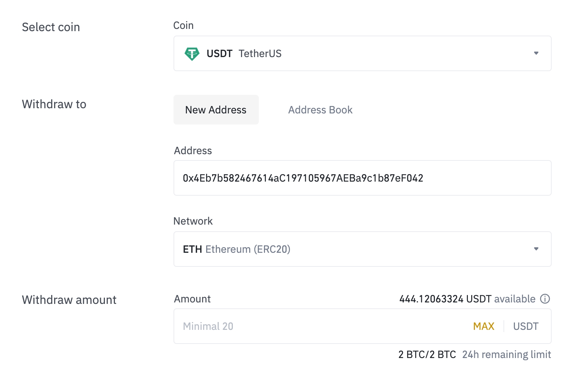Switch to the New Address tab
Screen dimensions: 588x381
[x=216, y=110]
